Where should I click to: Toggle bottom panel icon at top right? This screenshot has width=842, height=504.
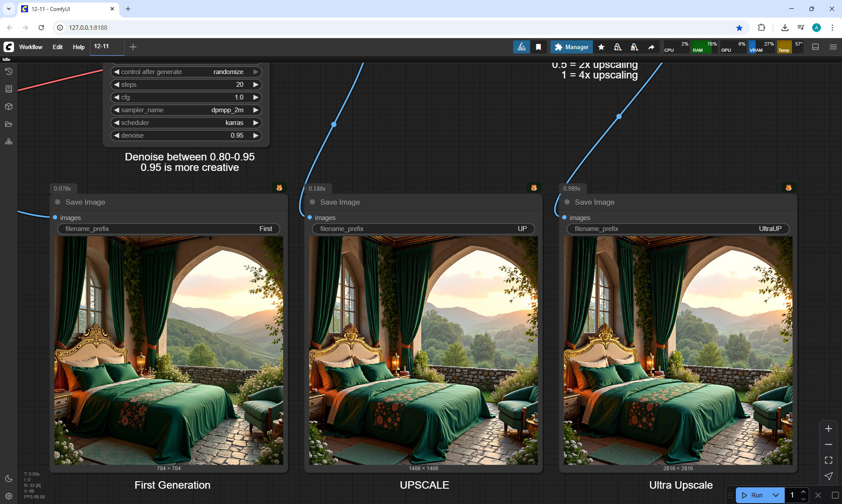pyautogui.click(x=816, y=47)
